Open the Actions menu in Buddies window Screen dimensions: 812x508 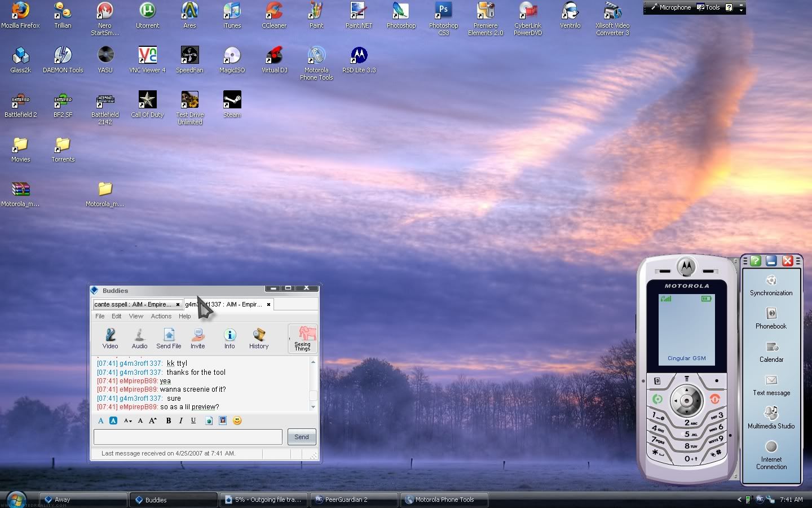pyautogui.click(x=161, y=316)
